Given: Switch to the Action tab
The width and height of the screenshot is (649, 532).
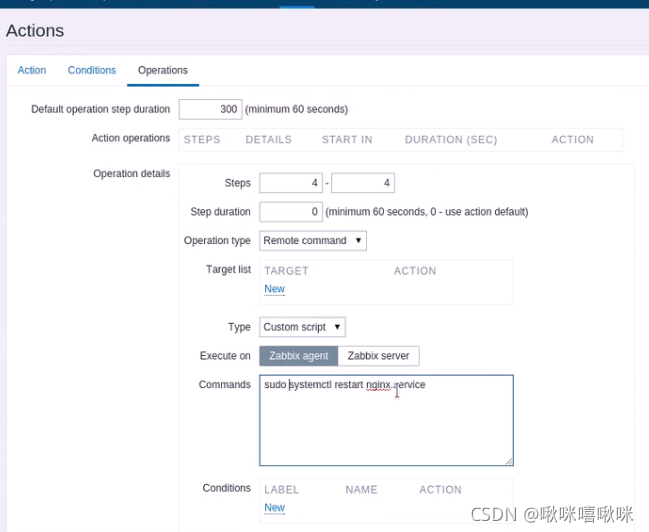Looking at the screenshot, I should point(31,70).
